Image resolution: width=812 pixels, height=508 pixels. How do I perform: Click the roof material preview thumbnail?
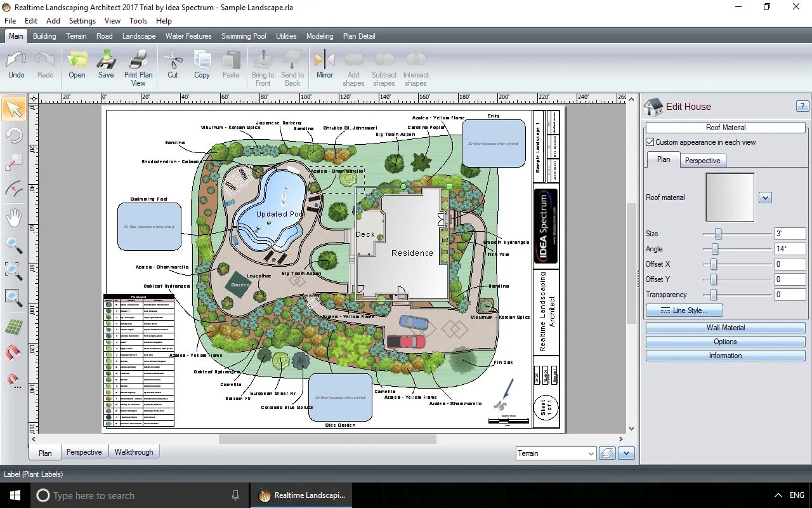pyautogui.click(x=730, y=197)
